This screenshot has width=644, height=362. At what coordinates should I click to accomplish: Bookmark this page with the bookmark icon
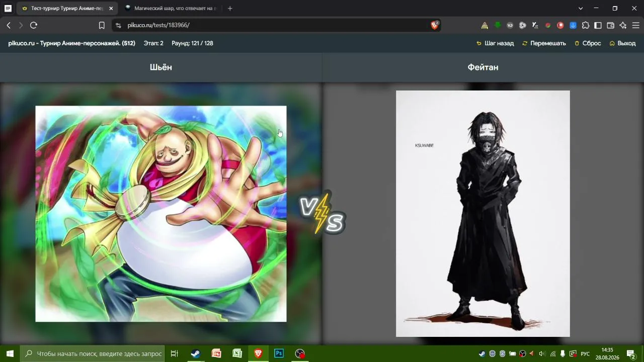[x=102, y=25]
